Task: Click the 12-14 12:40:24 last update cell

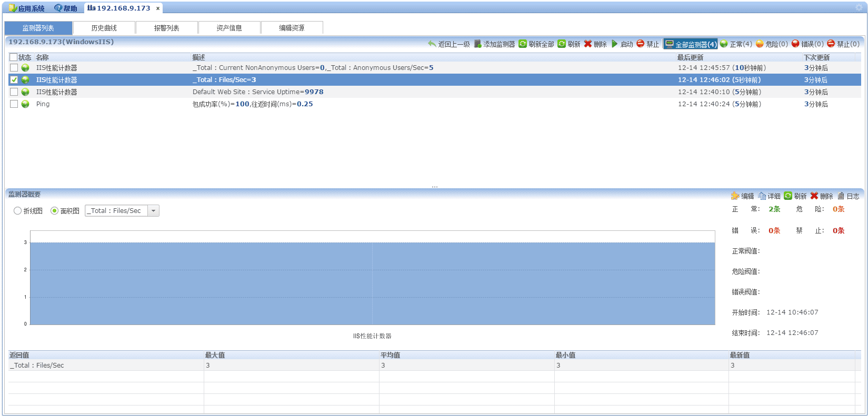Action: tap(720, 104)
